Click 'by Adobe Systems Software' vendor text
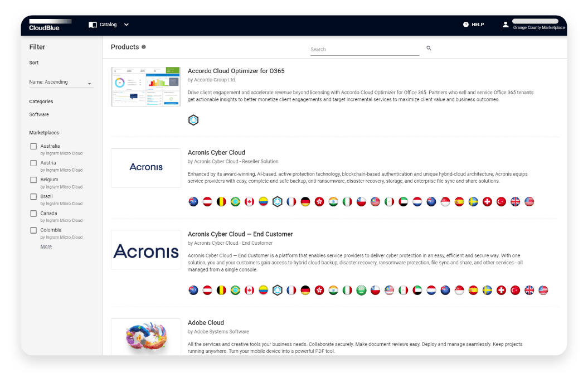588x382 pixels. coord(218,332)
